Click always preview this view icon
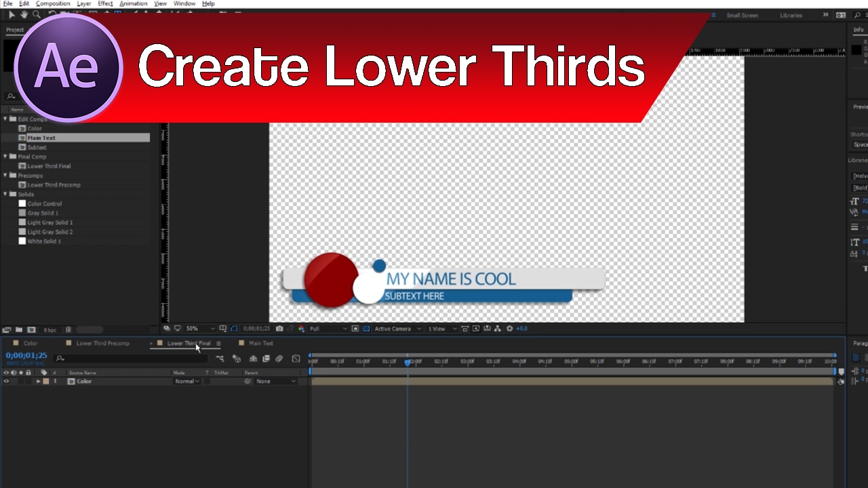This screenshot has width=868, height=488. coord(167,329)
